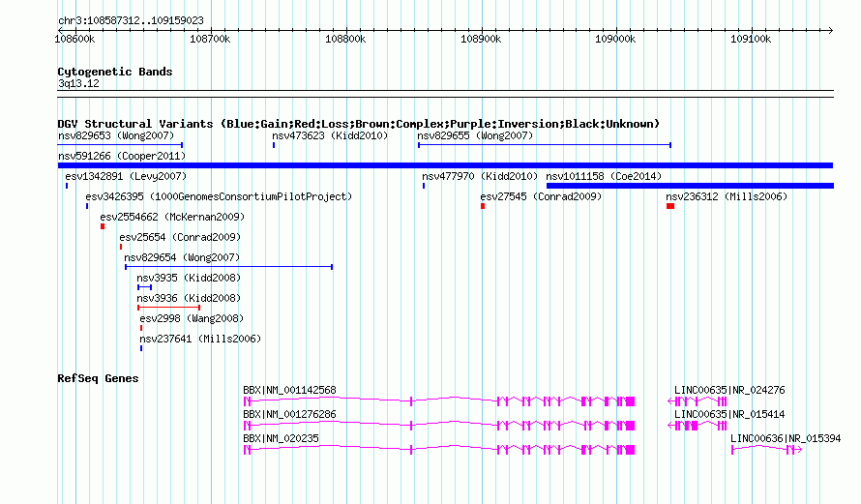This screenshot has width=861, height=504.
Task: Click the red esv27545 loss marker
Action: click(x=483, y=206)
